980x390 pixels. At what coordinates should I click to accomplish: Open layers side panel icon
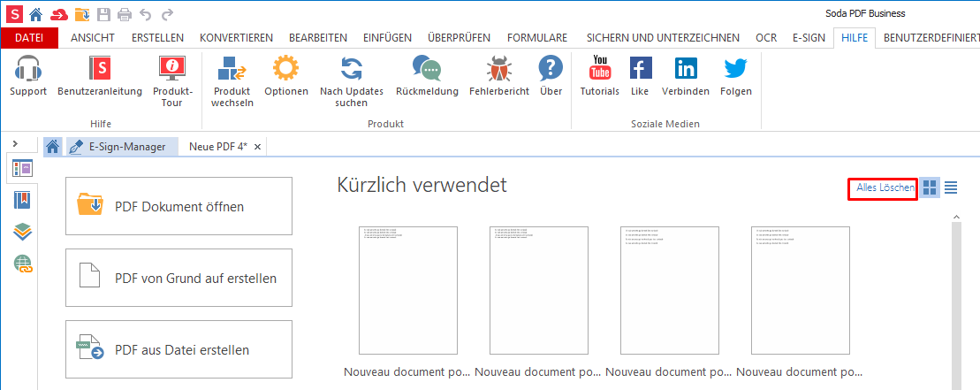click(22, 232)
